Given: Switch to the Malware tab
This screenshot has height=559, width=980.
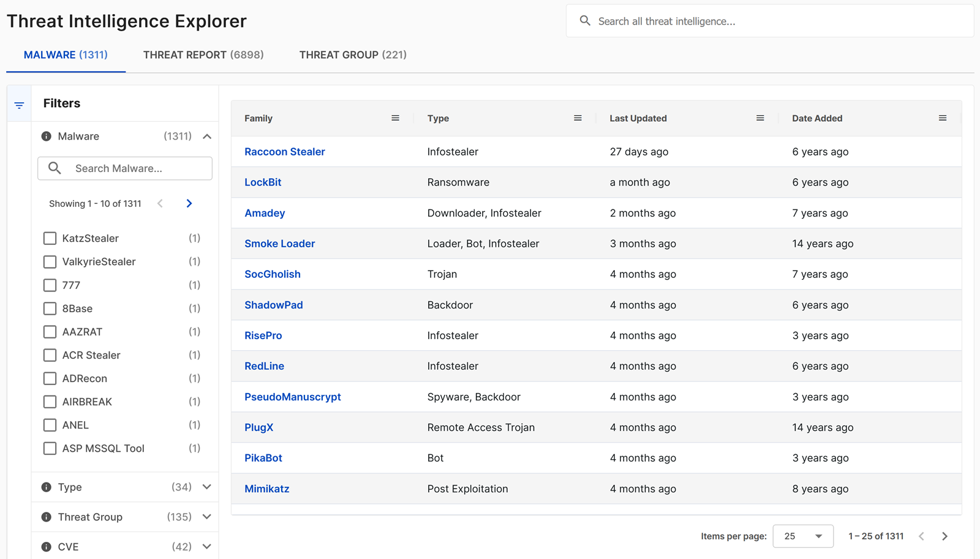Looking at the screenshot, I should pos(66,55).
